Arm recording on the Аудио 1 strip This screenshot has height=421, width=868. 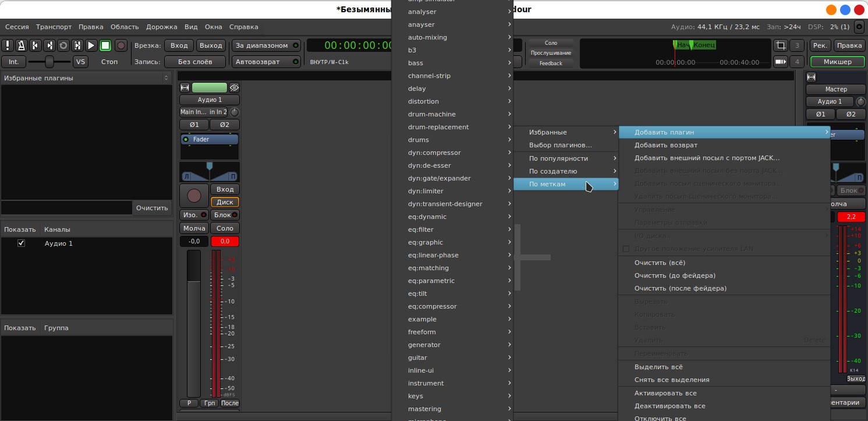click(194, 196)
